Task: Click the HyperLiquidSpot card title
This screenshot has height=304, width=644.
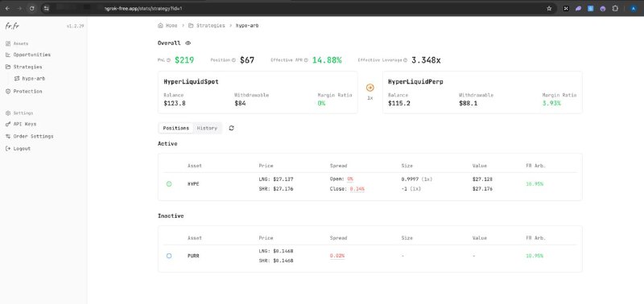Action: 191,82
